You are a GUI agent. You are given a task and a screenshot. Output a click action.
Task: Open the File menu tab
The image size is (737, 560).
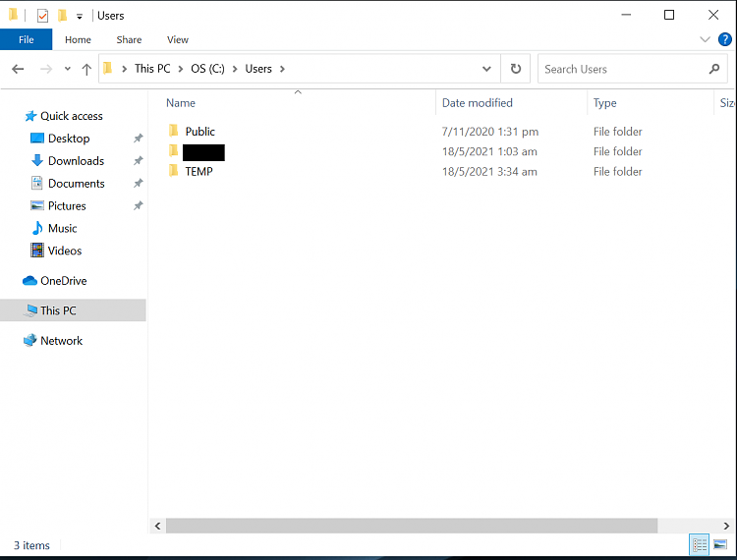pyautogui.click(x=26, y=40)
